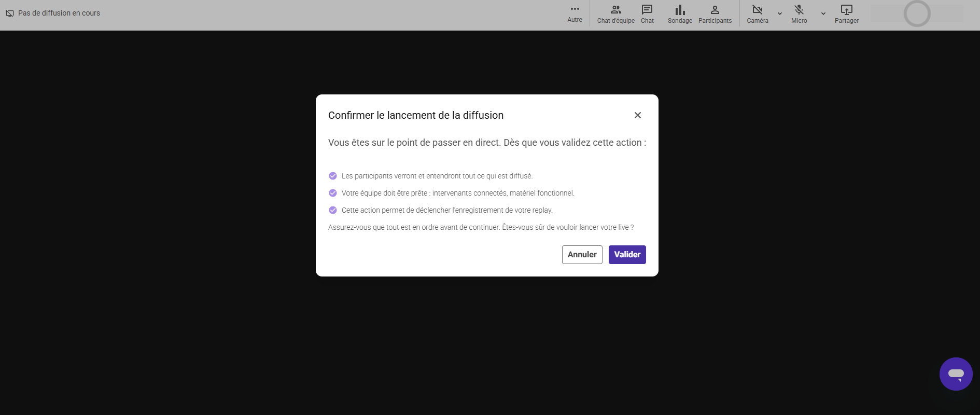Screen dimensions: 980x415
Task: Click the check icon beside 'Cette action permet'
Action: pyautogui.click(x=333, y=210)
